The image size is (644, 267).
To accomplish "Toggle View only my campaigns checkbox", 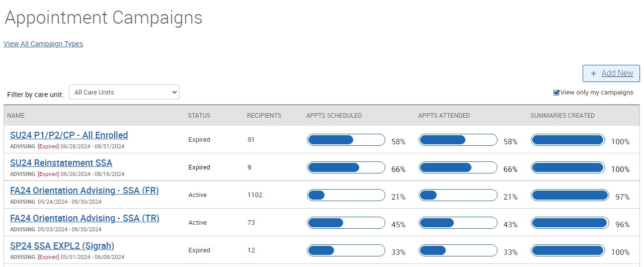I will (x=556, y=93).
